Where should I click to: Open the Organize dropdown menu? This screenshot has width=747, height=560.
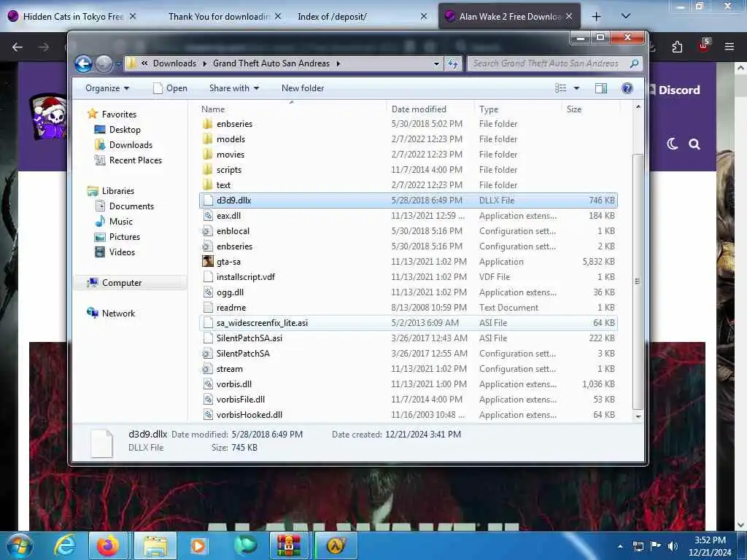click(107, 88)
